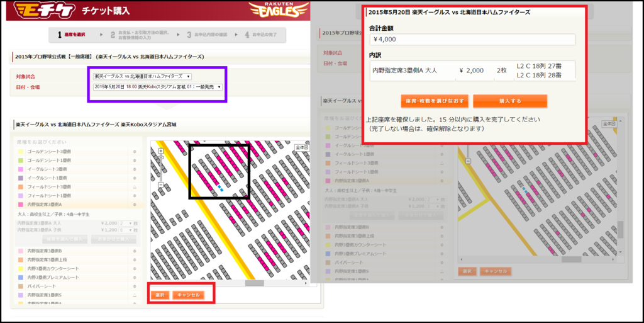Go to step 3 お申込内容の確認
Viewport: 644px width, 323px height.
coord(207,35)
